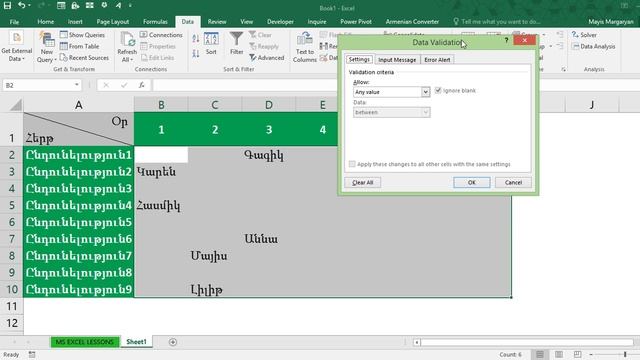Open the File menu tab
Viewport: 640px width, 360px height.
coord(14,22)
